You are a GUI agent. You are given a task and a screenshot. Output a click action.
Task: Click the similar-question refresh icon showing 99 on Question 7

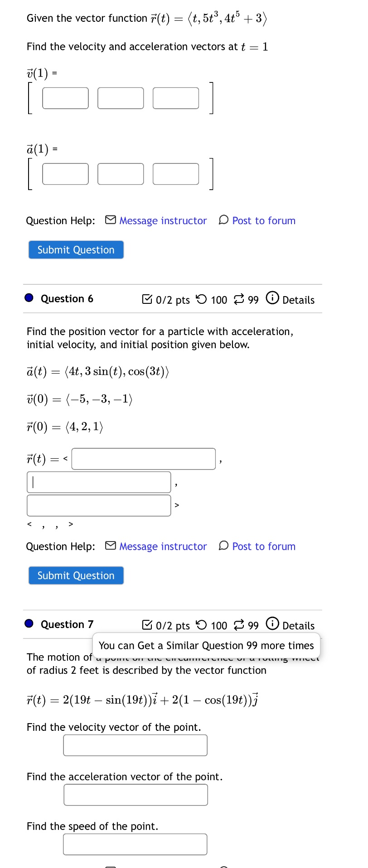(x=240, y=625)
